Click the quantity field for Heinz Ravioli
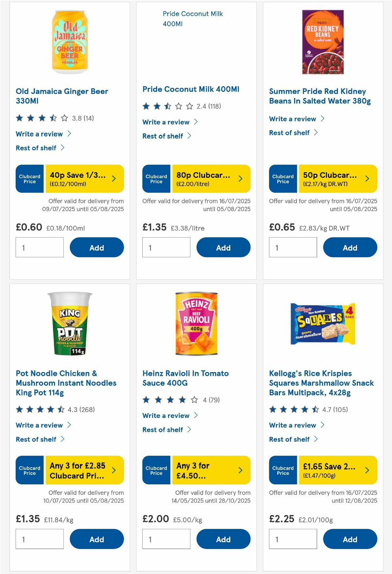Image resolution: width=392 pixels, height=574 pixels. (166, 539)
